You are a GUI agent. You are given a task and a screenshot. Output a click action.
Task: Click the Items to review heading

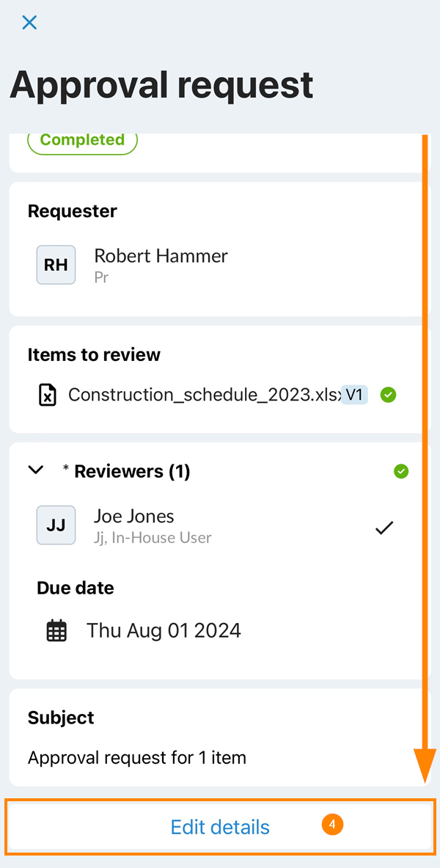[94, 354]
